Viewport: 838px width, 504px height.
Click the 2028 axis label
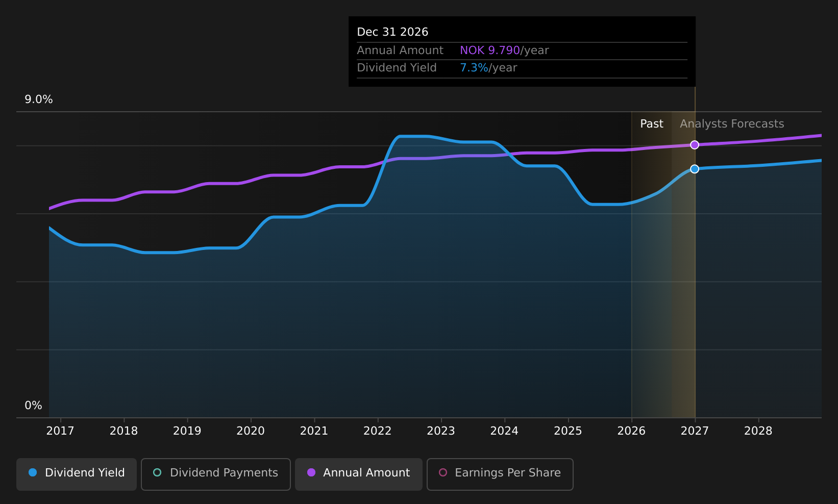click(758, 431)
